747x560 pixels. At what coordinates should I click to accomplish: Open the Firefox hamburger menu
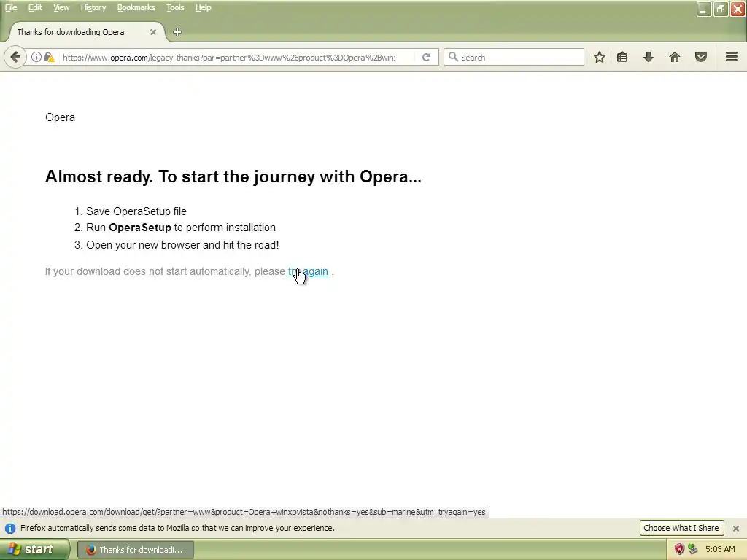[x=732, y=57]
